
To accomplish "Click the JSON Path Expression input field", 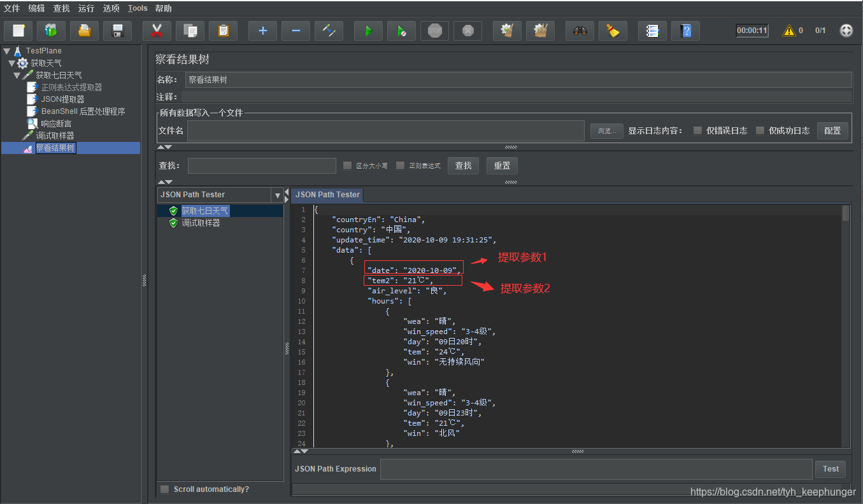I will (x=596, y=469).
